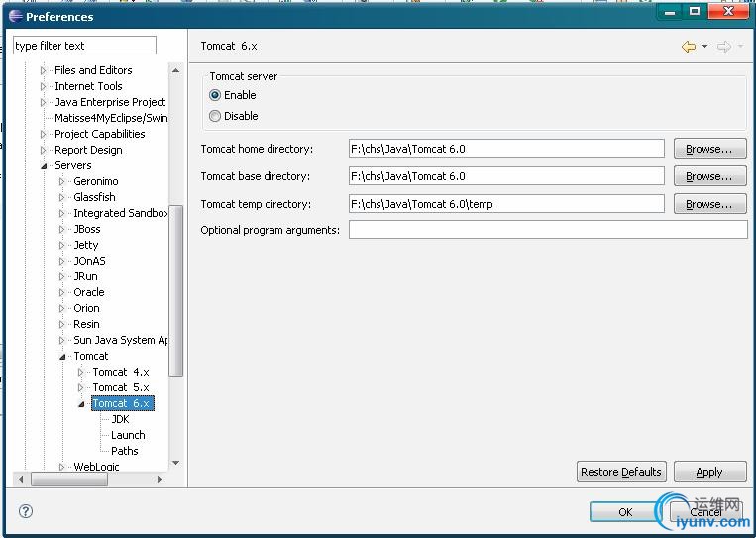Open the Launch page under Tomcat 6.x
The width and height of the screenshot is (756, 538).
(128, 435)
